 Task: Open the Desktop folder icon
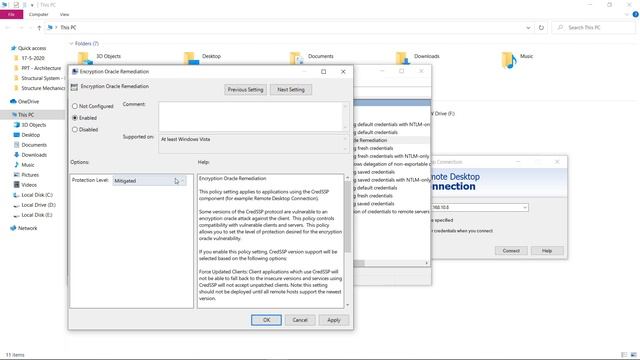coord(191,58)
